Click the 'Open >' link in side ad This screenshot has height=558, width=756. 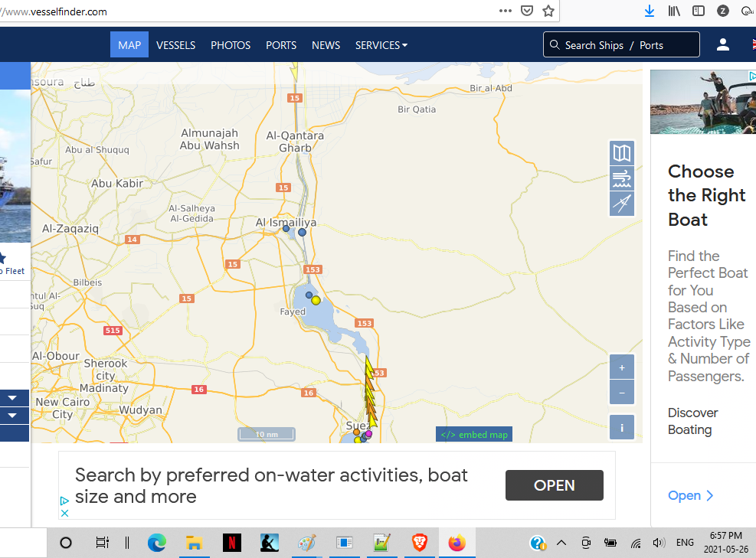(x=690, y=495)
